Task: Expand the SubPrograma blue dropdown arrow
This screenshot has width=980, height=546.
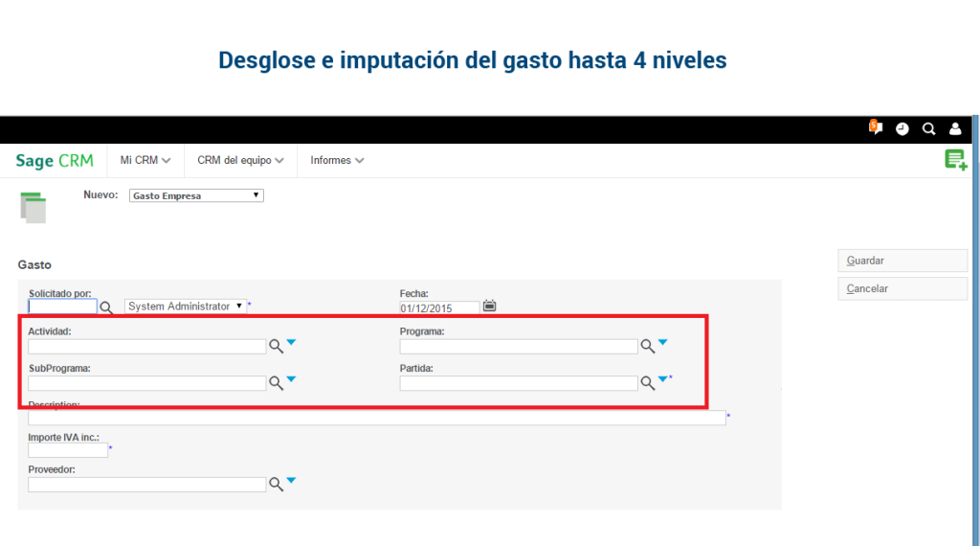Action: (291, 379)
